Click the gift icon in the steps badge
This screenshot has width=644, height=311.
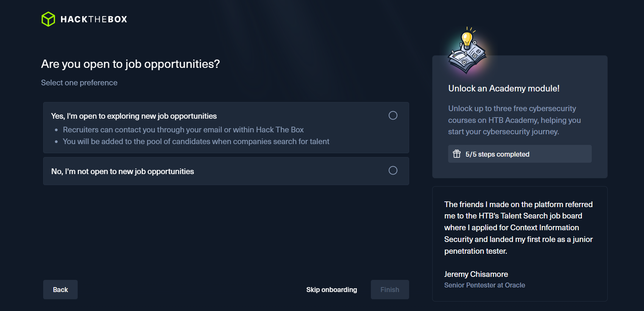[x=457, y=154]
